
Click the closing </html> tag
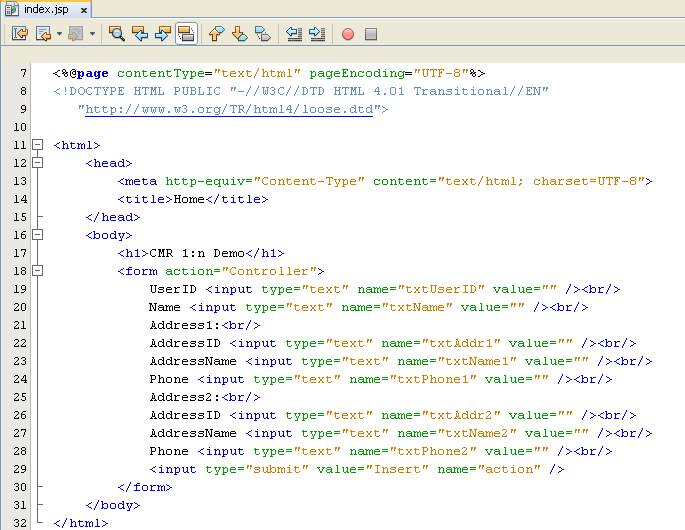point(81,523)
